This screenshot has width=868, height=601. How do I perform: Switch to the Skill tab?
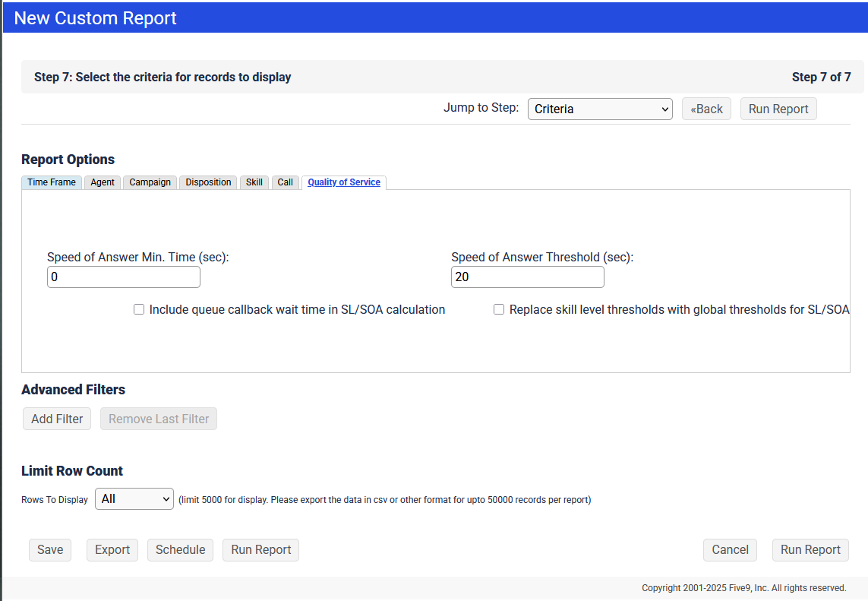click(254, 182)
